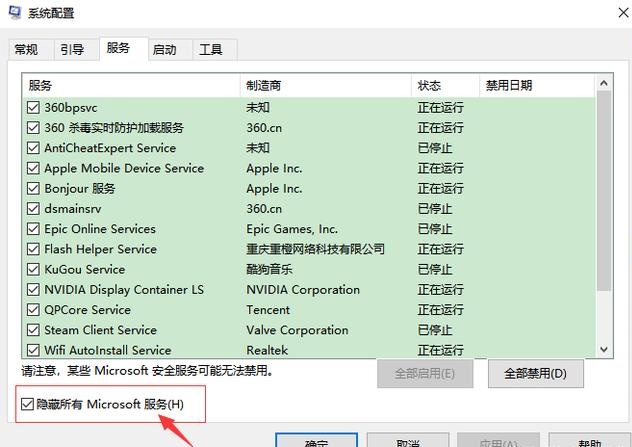Image resolution: width=632 pixels, height=447 pixels.
Task: Disable Apple Mobile Device Service checkbox
Action: (33, 168)
